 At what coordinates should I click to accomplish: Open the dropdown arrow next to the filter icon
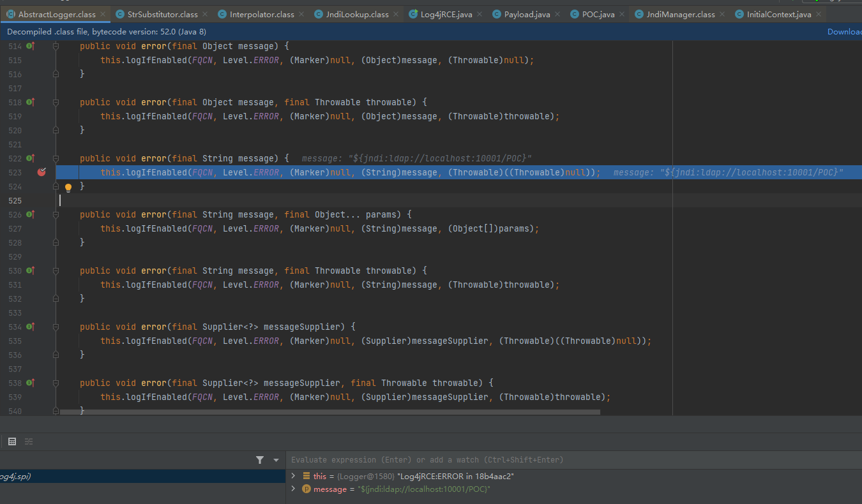[276, 460]
